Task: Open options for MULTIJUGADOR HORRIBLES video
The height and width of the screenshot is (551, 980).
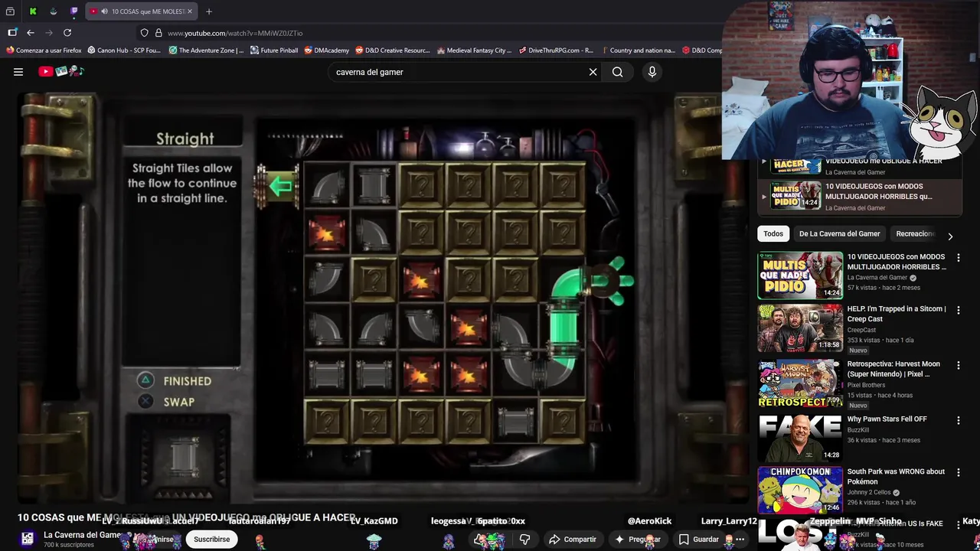Action: [x=958, y=258]
